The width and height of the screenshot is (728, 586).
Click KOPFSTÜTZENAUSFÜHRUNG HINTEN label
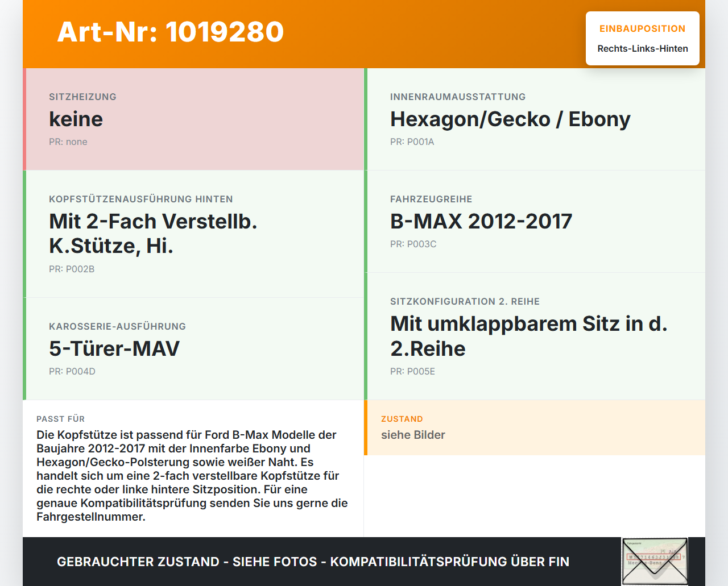(141, 199)
